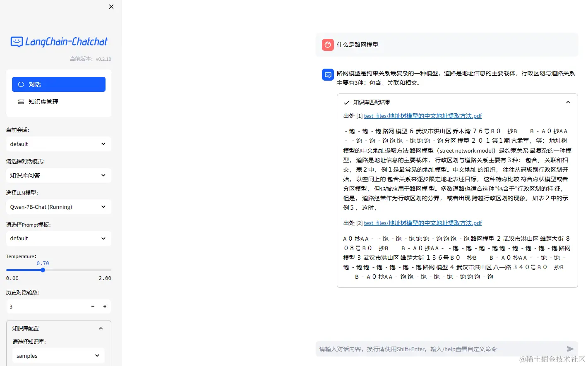Open the Prompt模板 default dropdown

point(59,238)
